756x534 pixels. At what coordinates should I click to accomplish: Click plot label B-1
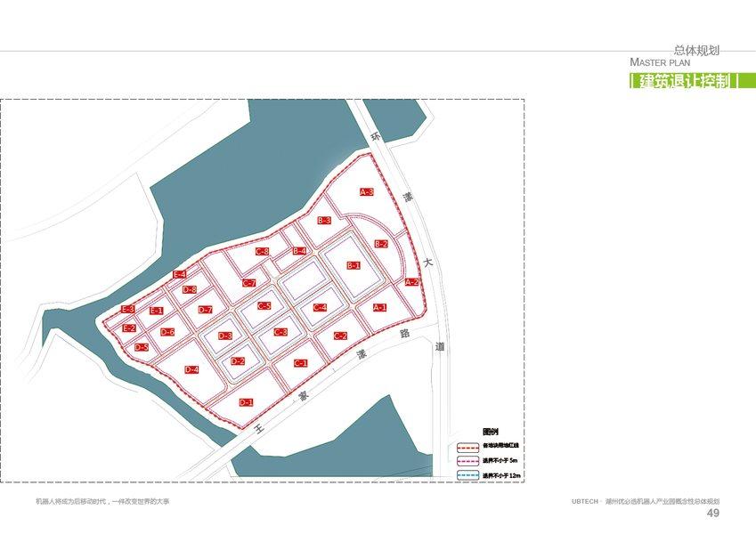[x=354, y=265]
